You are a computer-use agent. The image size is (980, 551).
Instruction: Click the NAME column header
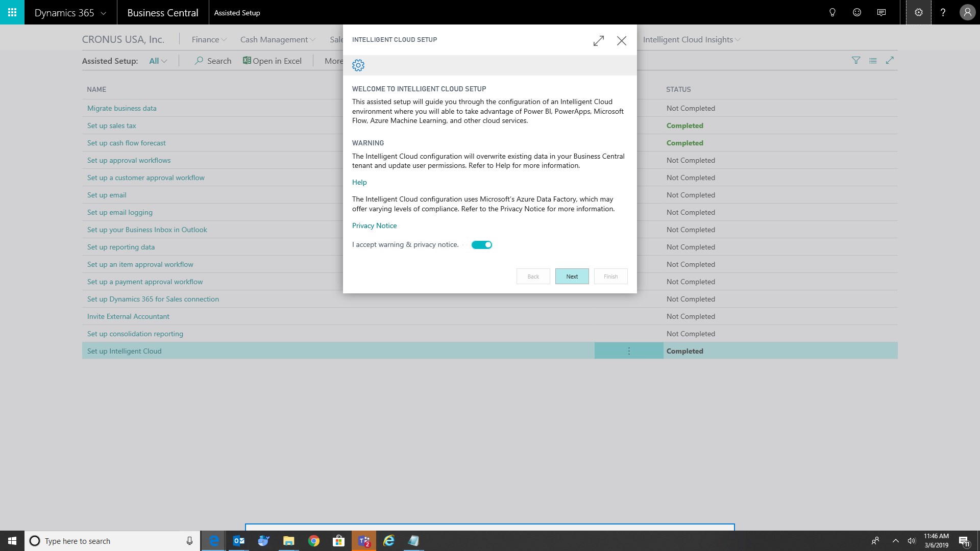pyautogui.click(x=96, y=89)
